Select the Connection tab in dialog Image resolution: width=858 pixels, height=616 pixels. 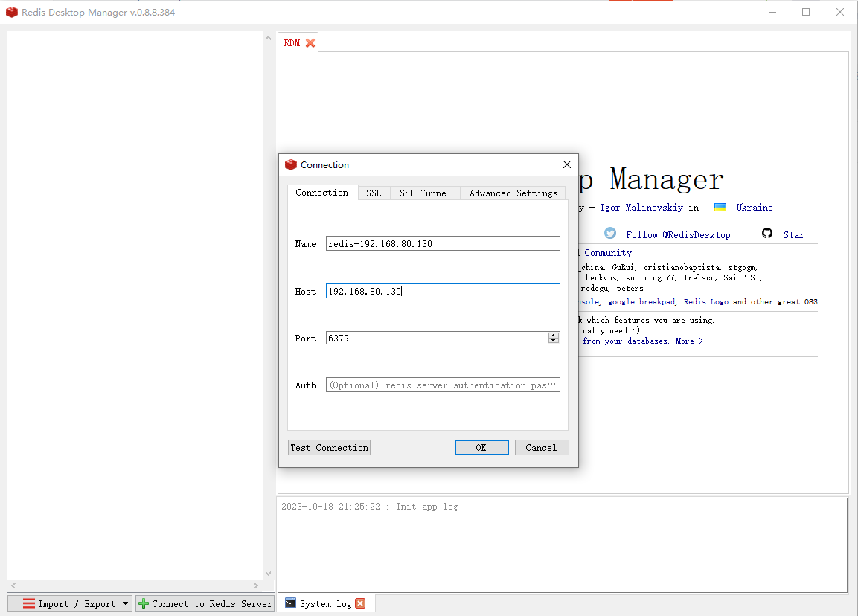pos(322,193)
